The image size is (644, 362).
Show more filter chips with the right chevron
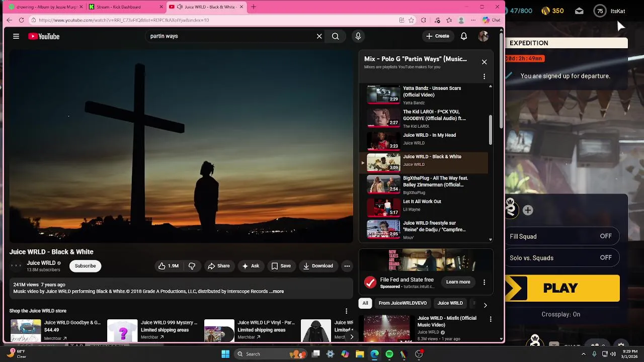(485, 305)
